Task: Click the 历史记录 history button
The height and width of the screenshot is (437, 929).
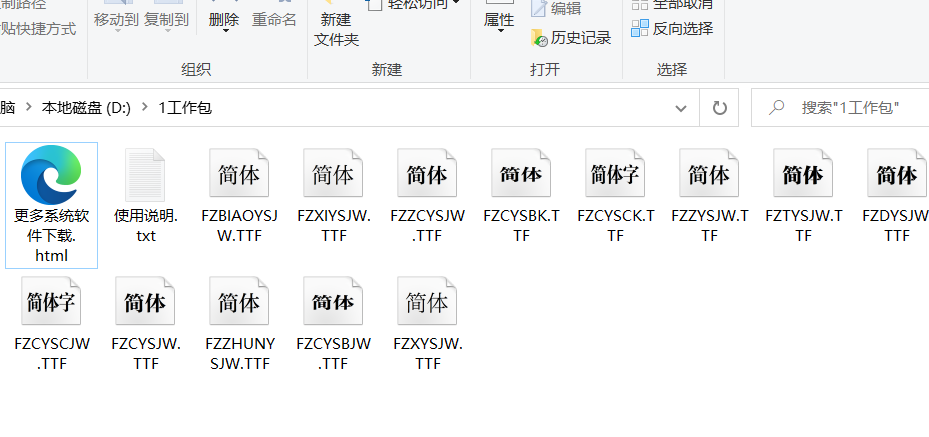Action: tap(570, 38)
